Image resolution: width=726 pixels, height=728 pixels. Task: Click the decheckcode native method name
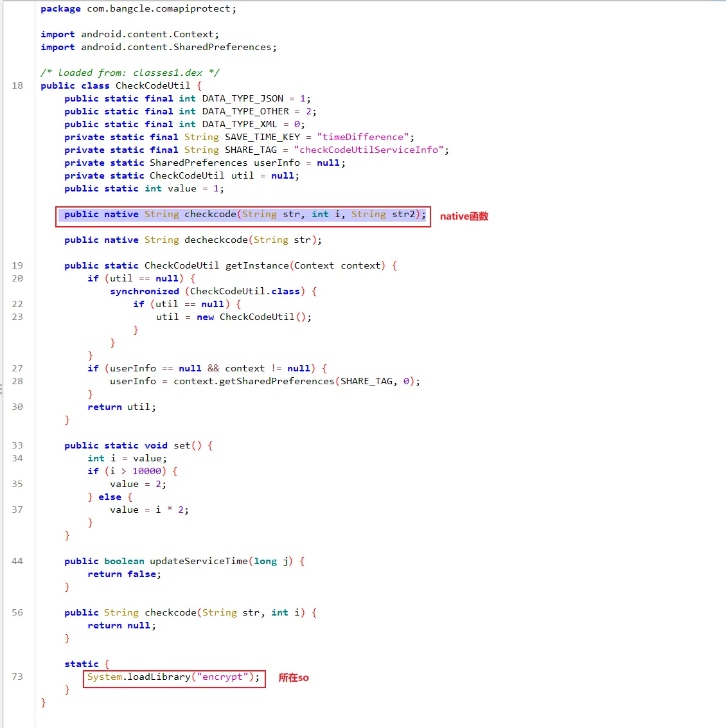point(217,240)
